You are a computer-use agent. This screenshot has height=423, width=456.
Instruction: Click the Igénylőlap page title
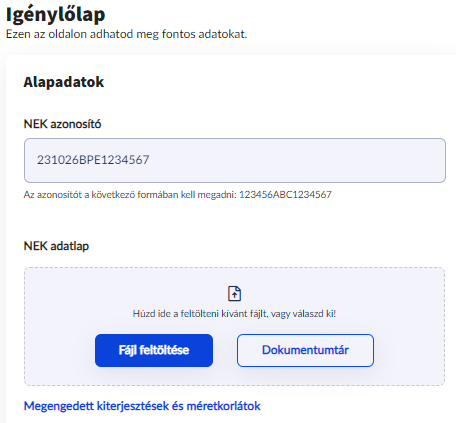point(56,15)
